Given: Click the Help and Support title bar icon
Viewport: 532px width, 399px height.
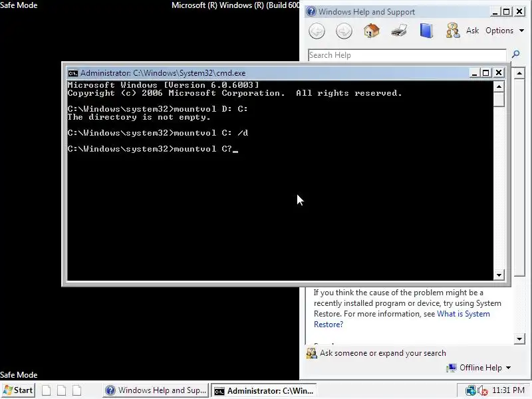Looking at the screenshot, I should pos(311,12).
